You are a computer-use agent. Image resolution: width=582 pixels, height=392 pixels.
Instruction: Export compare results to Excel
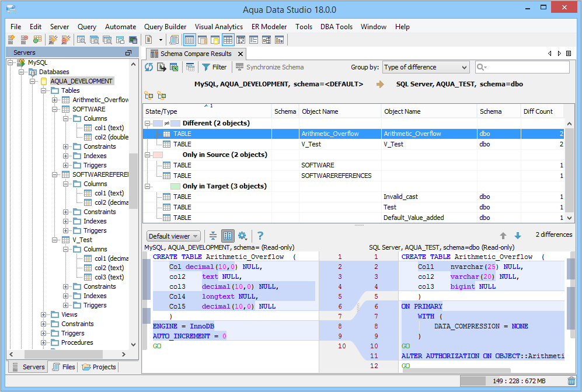174,67
